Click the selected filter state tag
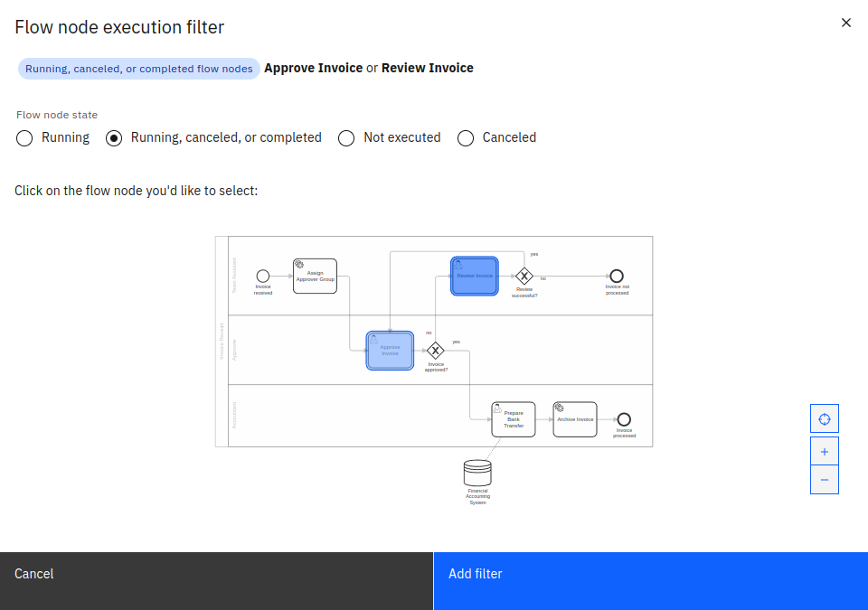Screen dimensions: 868x610 [138, 68]
